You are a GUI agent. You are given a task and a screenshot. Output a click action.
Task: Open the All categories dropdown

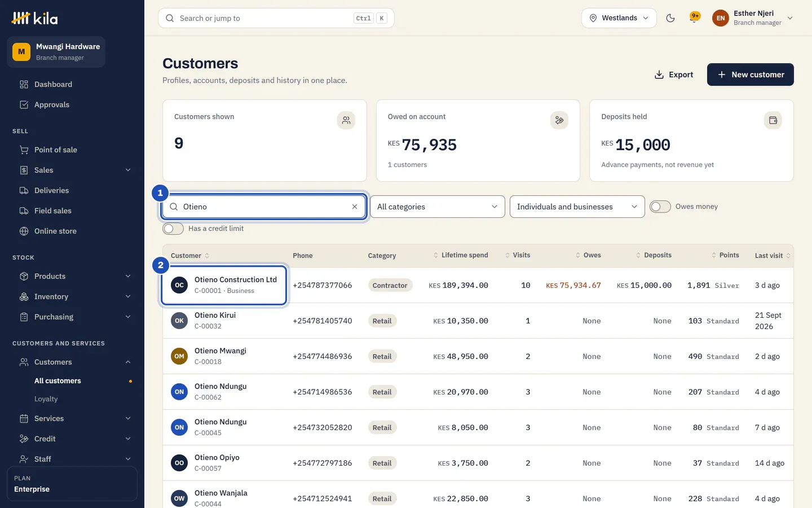(x=438, y=207)
